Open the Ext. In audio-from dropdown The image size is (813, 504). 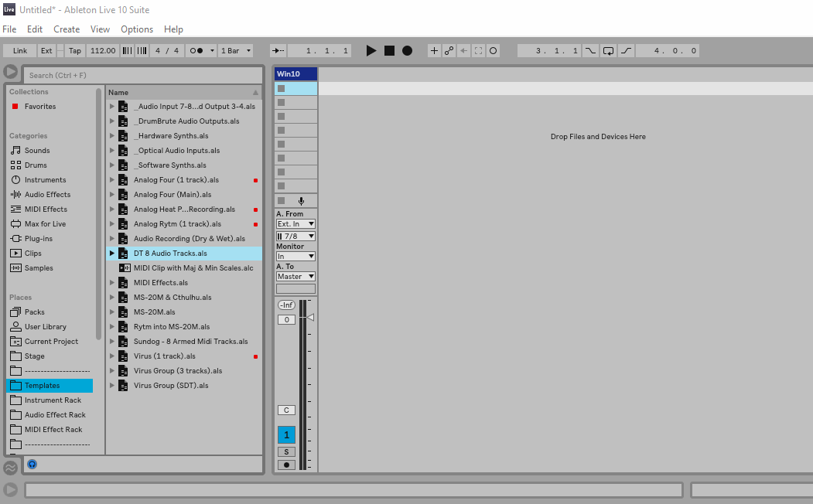(295, 224)
